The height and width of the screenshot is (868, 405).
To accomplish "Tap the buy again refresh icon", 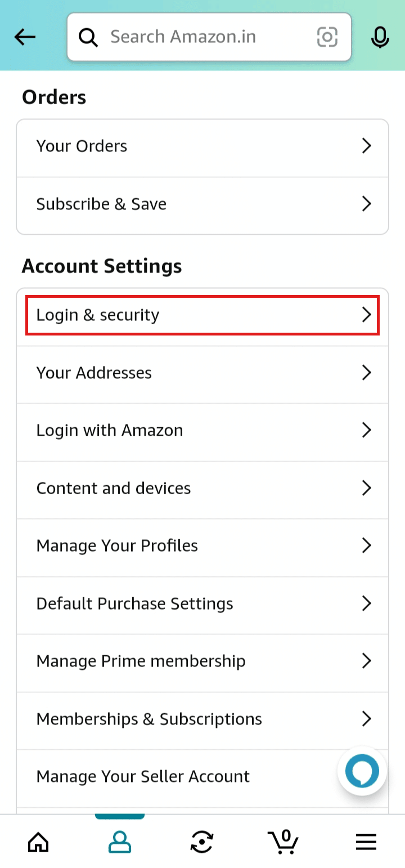I will click(x=202, y=842).
